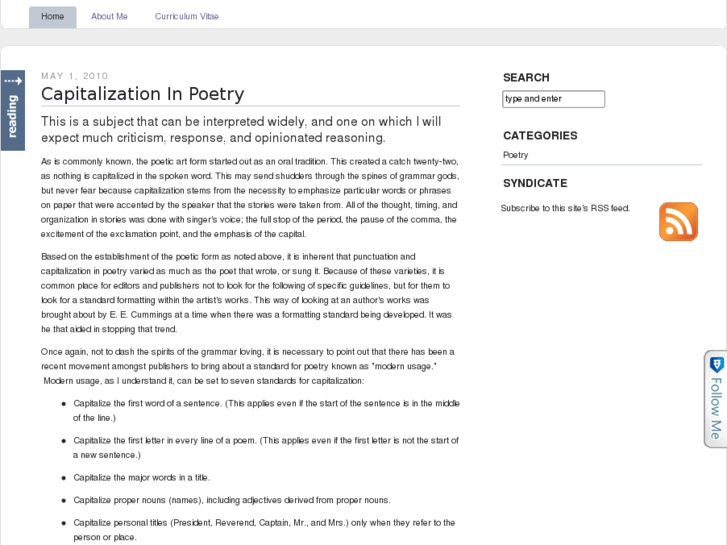The image size is (727, 545).
Task: Click the "type and enter" search field
Action: [x=553, y=99]
